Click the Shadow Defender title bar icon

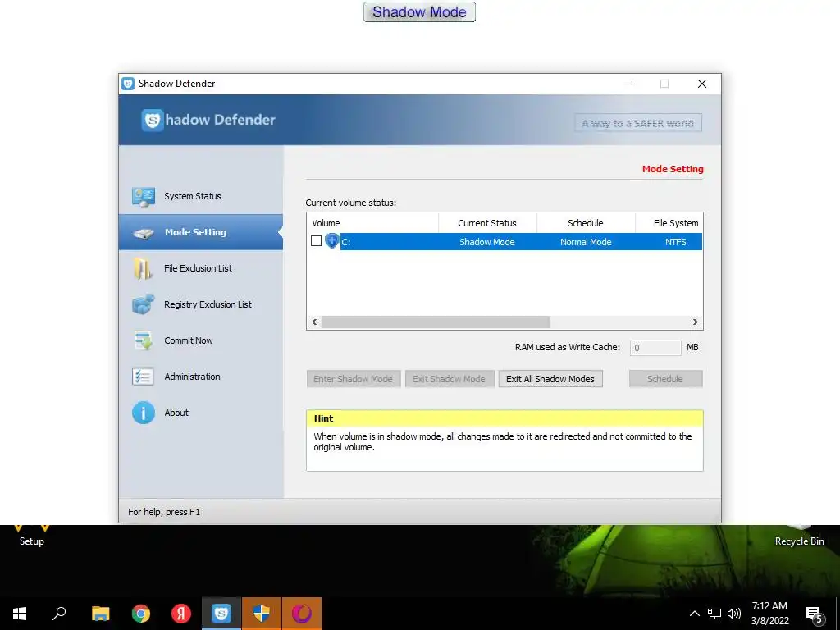pos(128,84)
